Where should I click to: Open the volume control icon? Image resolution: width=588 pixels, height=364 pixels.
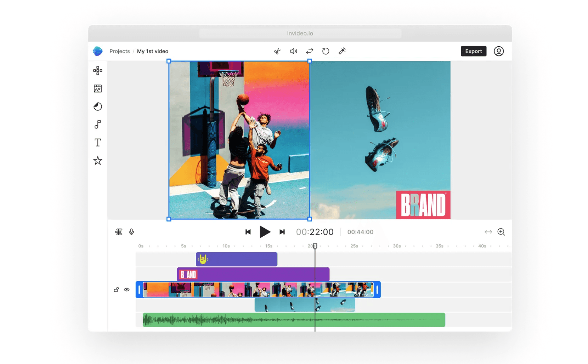click(x=293, y=51)
